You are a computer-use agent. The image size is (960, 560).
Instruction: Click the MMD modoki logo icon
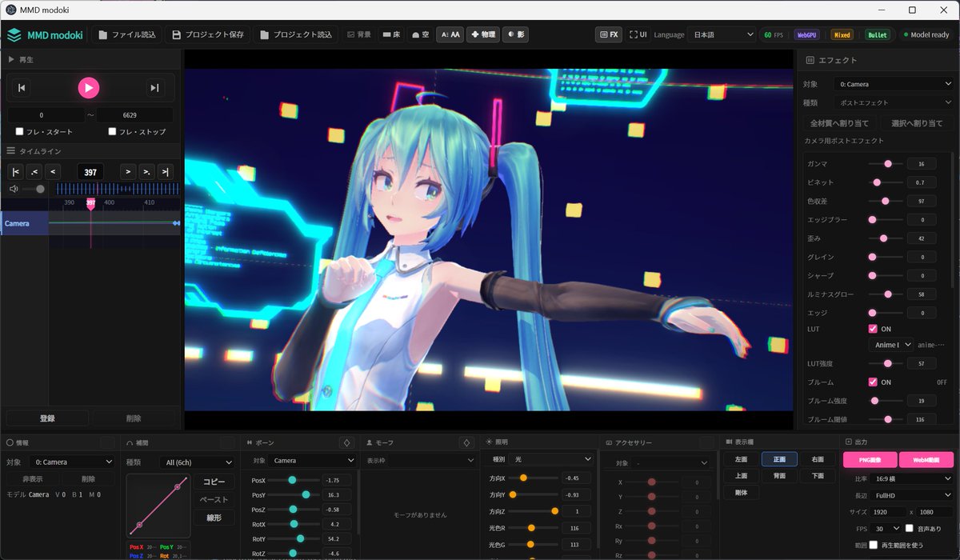coord(14,35)
